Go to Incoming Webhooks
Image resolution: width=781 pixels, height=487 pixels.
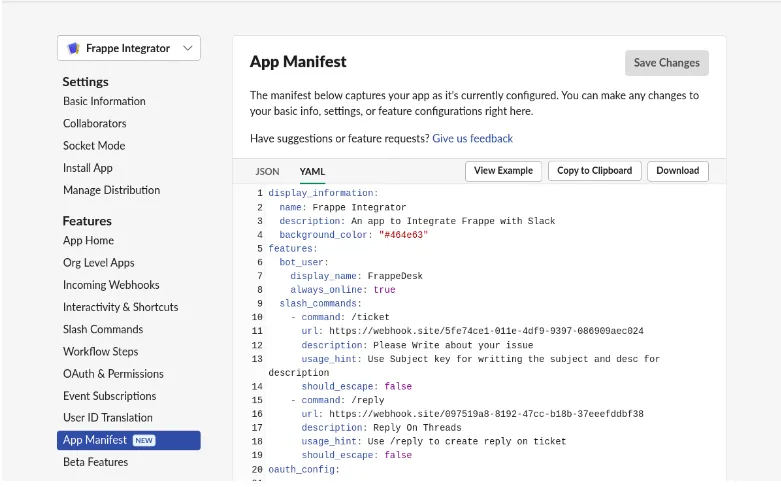pyautogui.click(x=111, y=285)
